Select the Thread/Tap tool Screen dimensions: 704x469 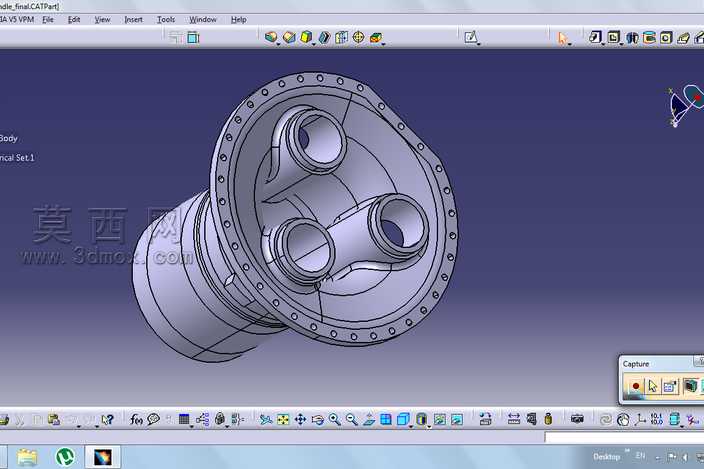pos(358,37)
